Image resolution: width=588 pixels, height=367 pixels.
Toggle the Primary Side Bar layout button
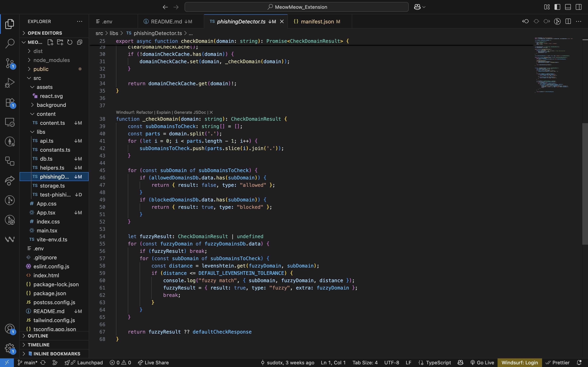click(557, 7)
